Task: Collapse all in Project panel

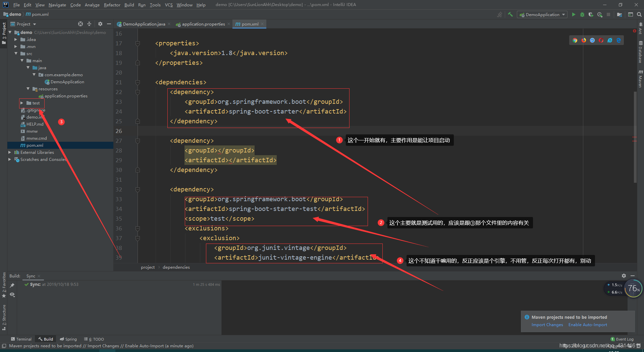Action: 89,24
